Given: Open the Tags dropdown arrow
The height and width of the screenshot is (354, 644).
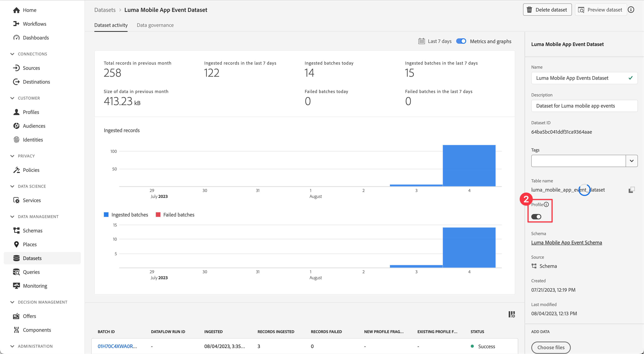Looking at the screenshot, I should (x=632, y=161).
